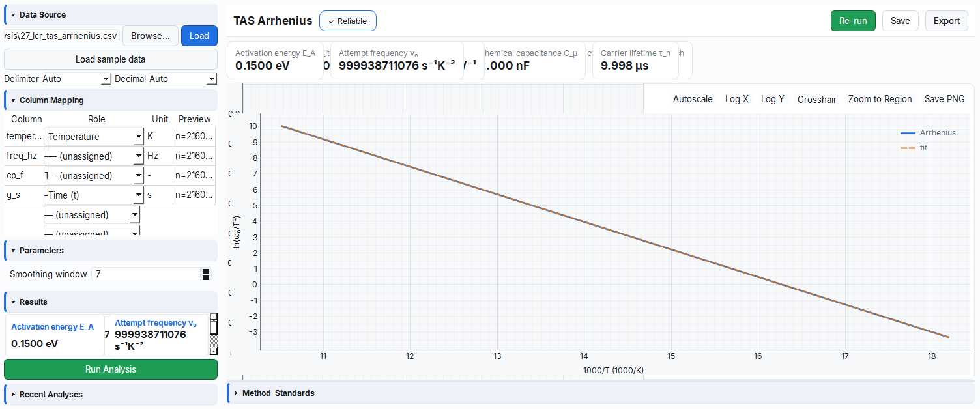Viewport: 980px width, 409px height.
Task: Click the blue Load button
Action: click(x=199, y=36)
